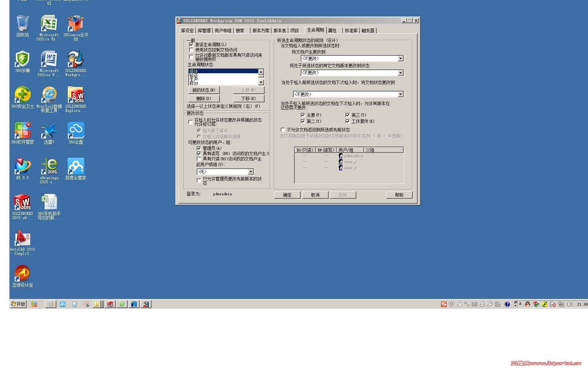
Task: Click up arrow of lifecycle status list scrollbar
Action: [261, 71]
